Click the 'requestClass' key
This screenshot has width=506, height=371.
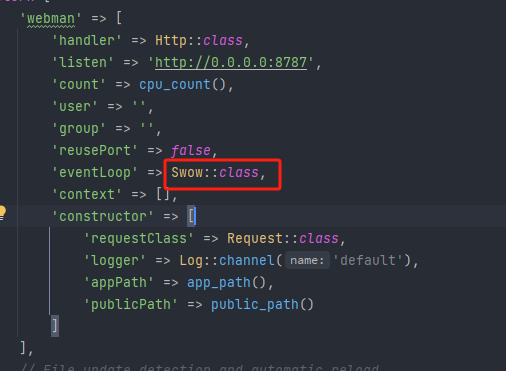tap(139, 238)
